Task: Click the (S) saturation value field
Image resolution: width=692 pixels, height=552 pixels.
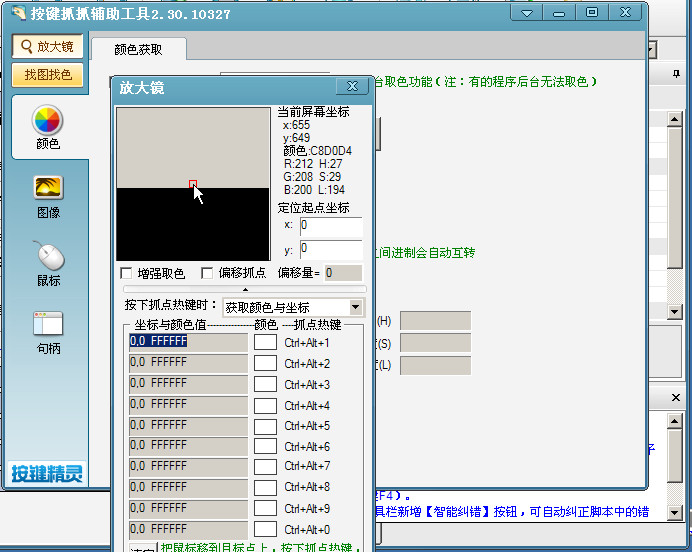Action: (x=435, y=343)
